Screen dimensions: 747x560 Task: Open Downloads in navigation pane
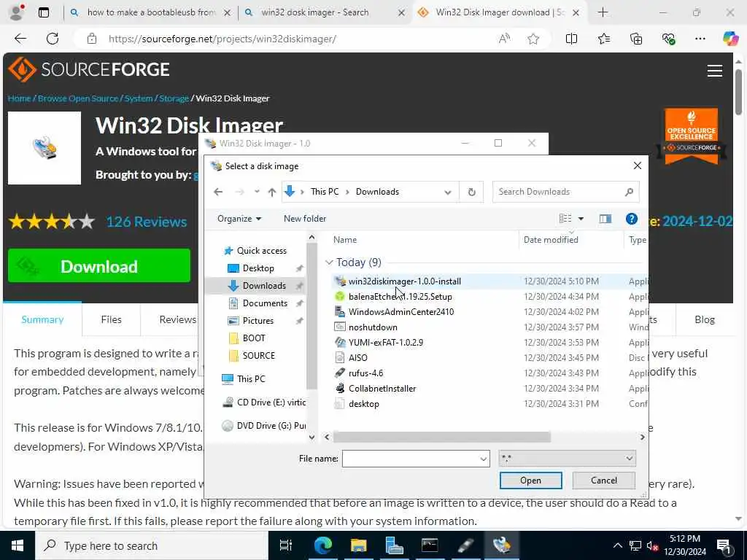click(264, 286)
